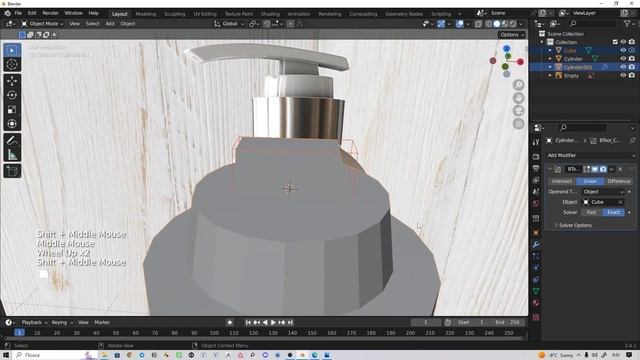Expand the Cylinder tree item
This screenshot has width=640, height=360.
[x=550, y=59]
